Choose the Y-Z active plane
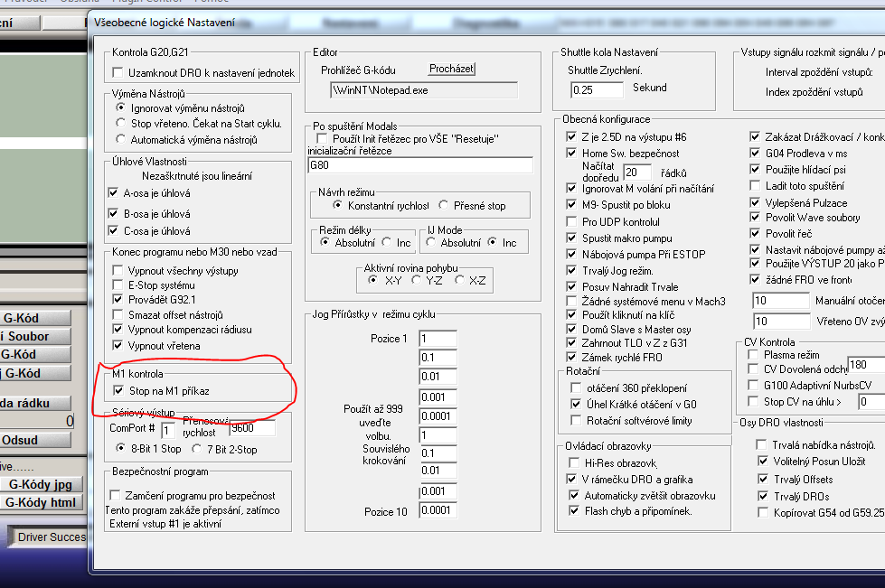 click(417, 280)
